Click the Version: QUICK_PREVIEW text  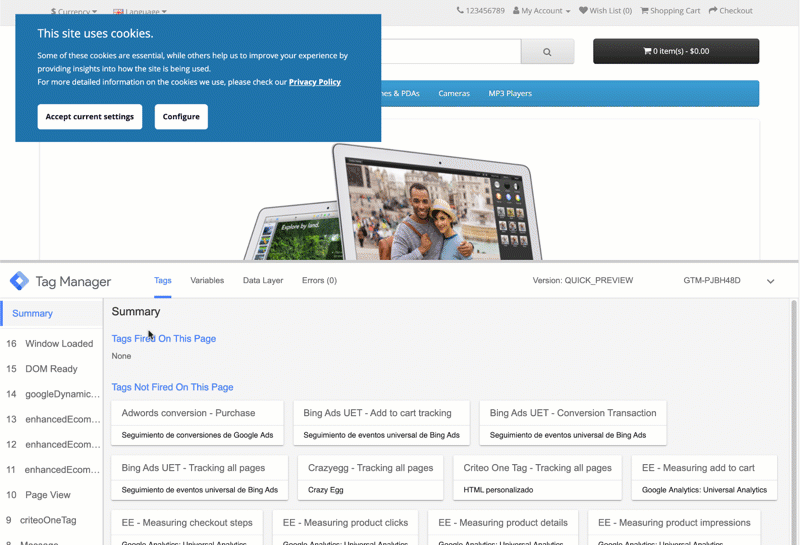(x=583, y=281)
